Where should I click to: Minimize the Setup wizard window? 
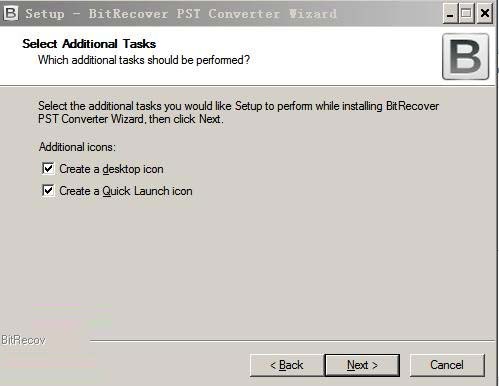450,14
